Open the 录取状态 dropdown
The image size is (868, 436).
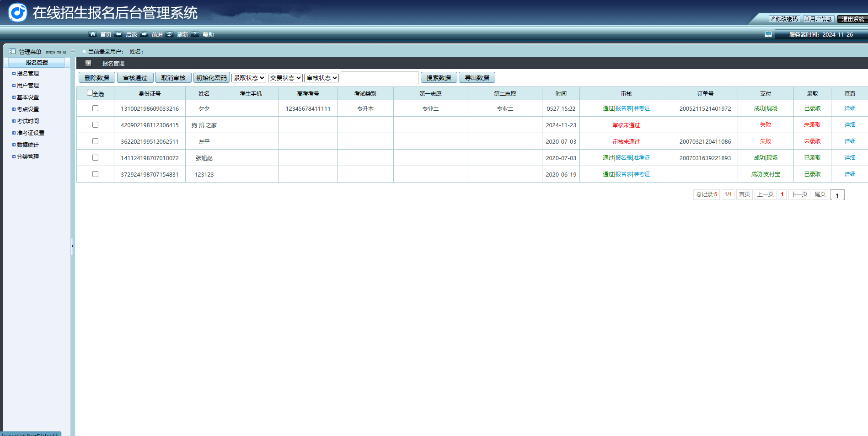pyautogui.click(x=249, y=78)
